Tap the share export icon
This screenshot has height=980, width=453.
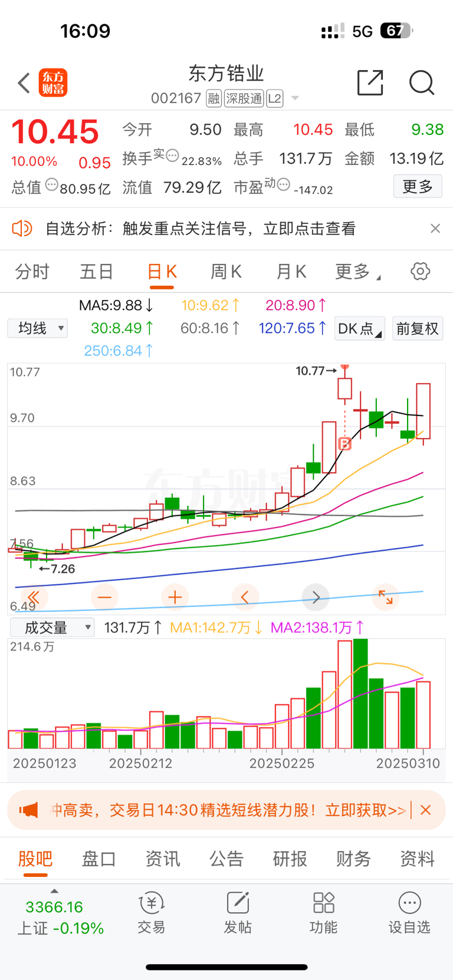[370, 83]
